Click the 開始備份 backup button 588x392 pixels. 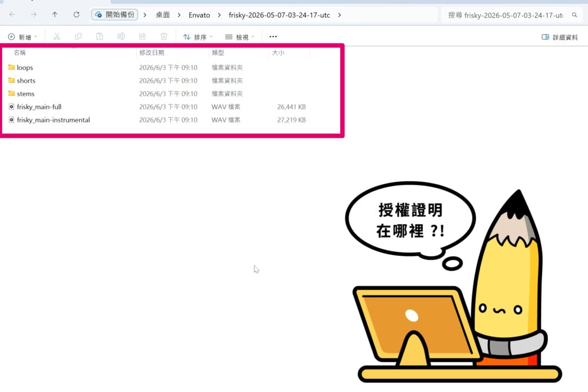[x=115, y=15]
